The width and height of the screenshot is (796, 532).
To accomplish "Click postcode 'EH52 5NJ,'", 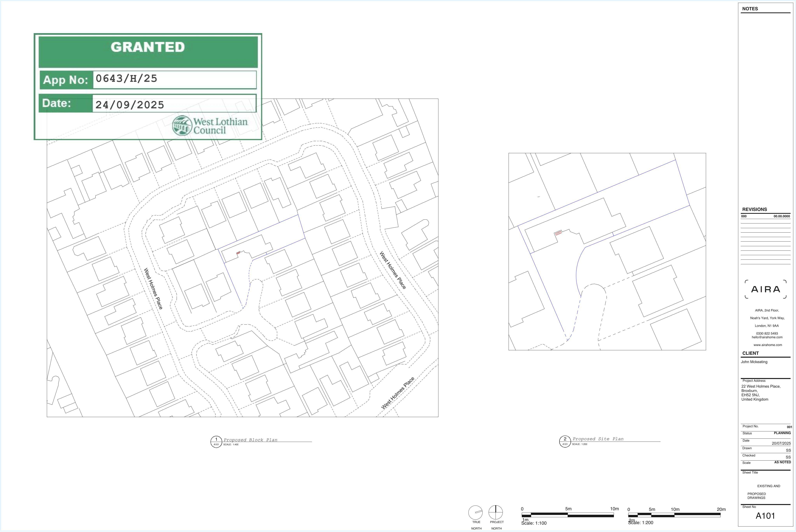I will [750, 395].
